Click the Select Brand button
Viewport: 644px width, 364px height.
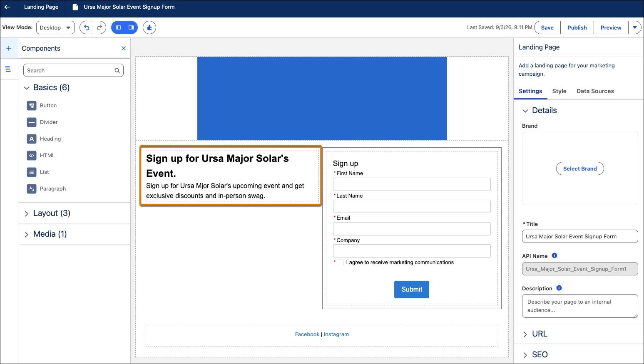tap(580, 168)
